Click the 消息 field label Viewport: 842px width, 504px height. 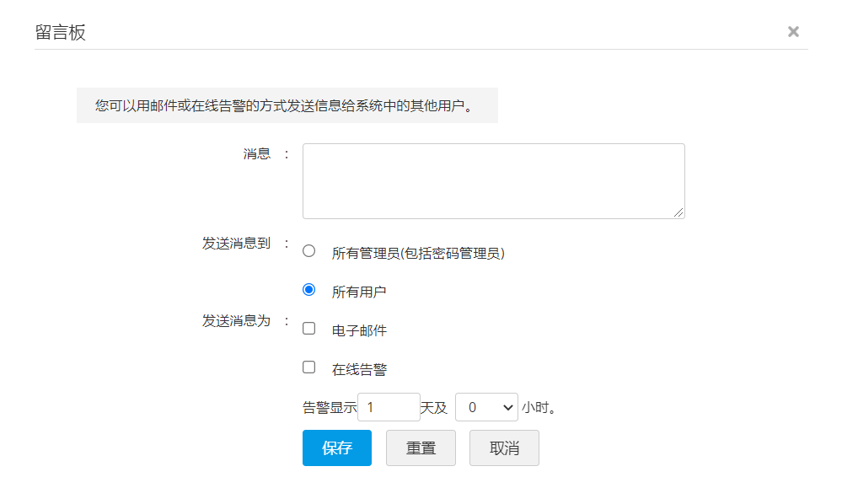(257, 153)
